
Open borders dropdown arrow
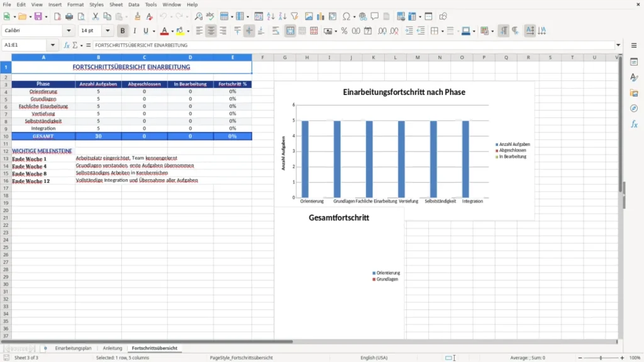[x=442, y=31]
